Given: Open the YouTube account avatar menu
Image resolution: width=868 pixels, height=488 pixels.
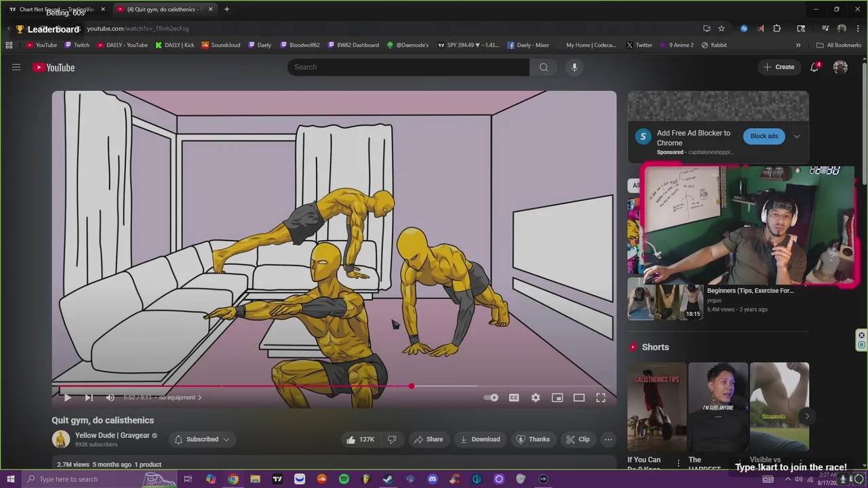Looking at the screenshot, I should coord(840,67).
